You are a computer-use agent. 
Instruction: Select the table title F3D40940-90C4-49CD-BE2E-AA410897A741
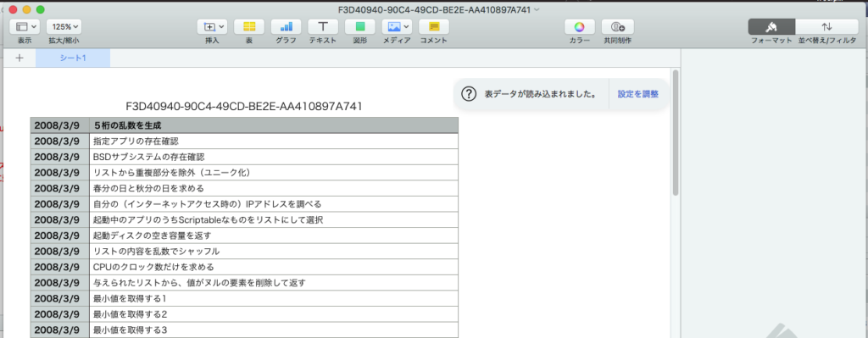[244, 107]
